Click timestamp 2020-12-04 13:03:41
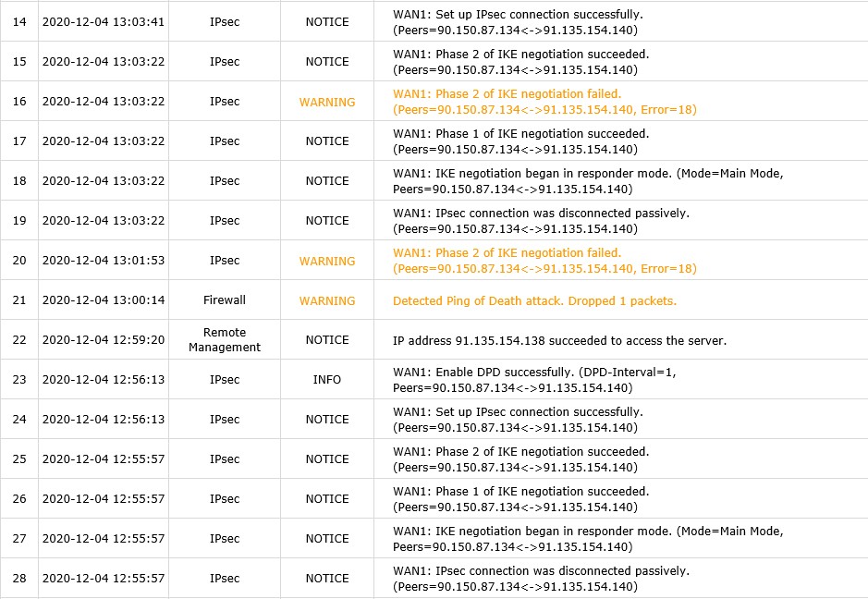This screenshot has width=868, height=599. pos(104,22)
